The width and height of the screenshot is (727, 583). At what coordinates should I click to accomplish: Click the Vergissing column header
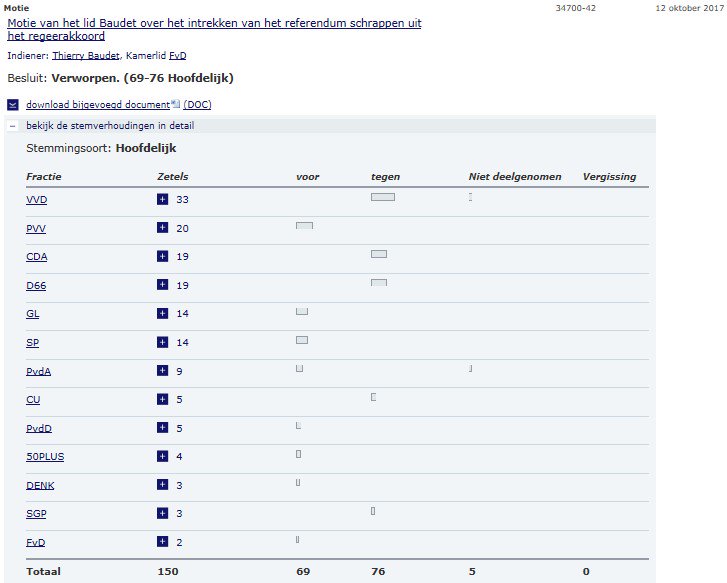[x=609, y=177]
